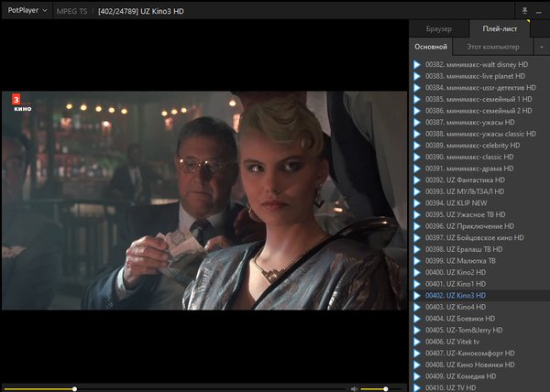Click play icon beside минимакс-семейный 1 HD
This screenshot has height=392, width=550.
click(417, 99)
